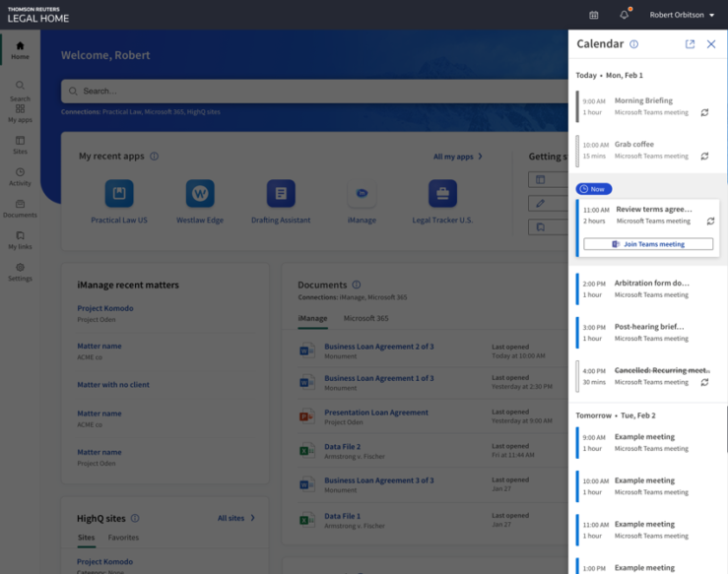728x574 pixels.
Task: Click the Getting started bookmark icon button
Action: (x=549, y=226)
